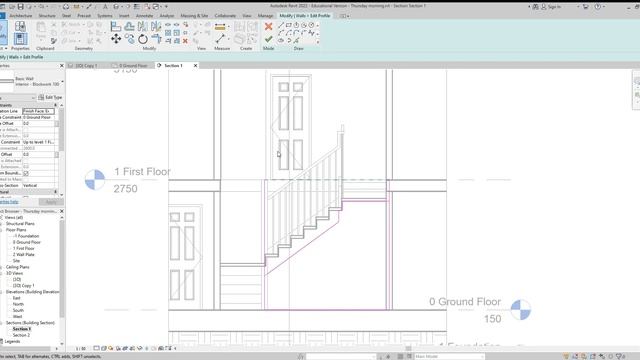This screenshot has height=360, width=640.
Task: Switch to the 0 Ground Floor view tab
Action: click(x=133, y=65)
